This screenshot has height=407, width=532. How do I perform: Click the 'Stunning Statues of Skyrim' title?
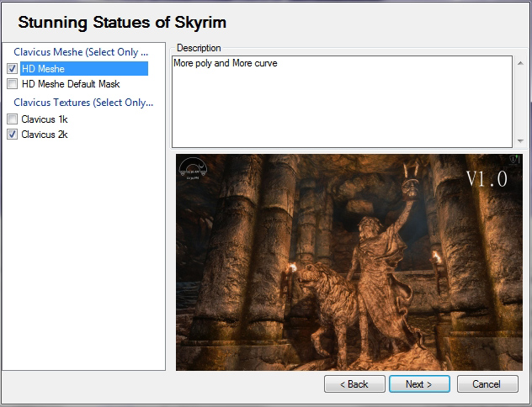[122, 23]
